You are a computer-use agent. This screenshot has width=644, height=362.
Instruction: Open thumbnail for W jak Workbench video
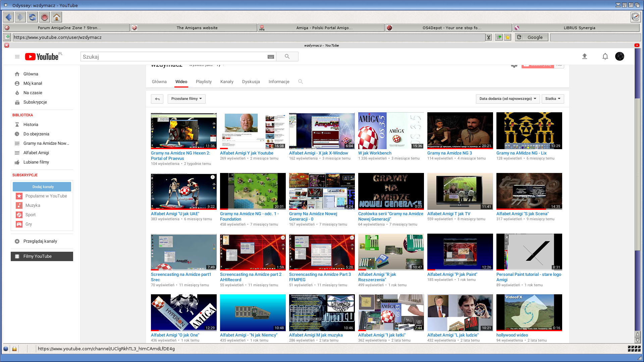[391, 131]
